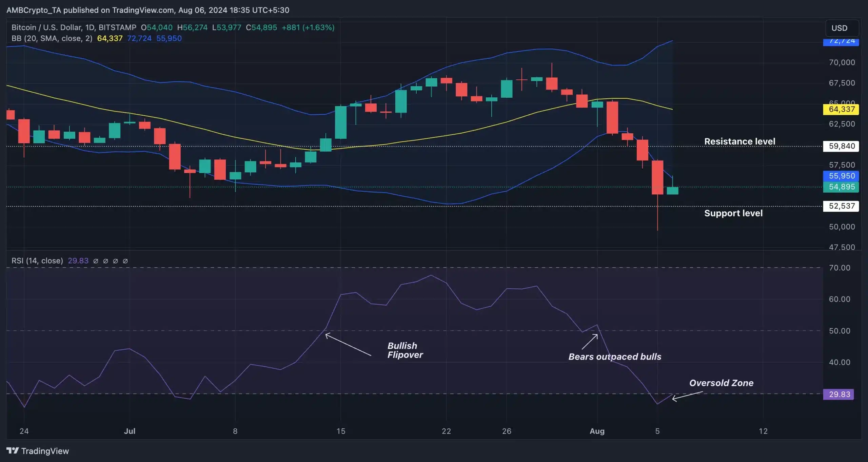Click the 5 date tick on time axis
Image resolution: width=868 pixels, height=462 pixels.
point(657,431)
